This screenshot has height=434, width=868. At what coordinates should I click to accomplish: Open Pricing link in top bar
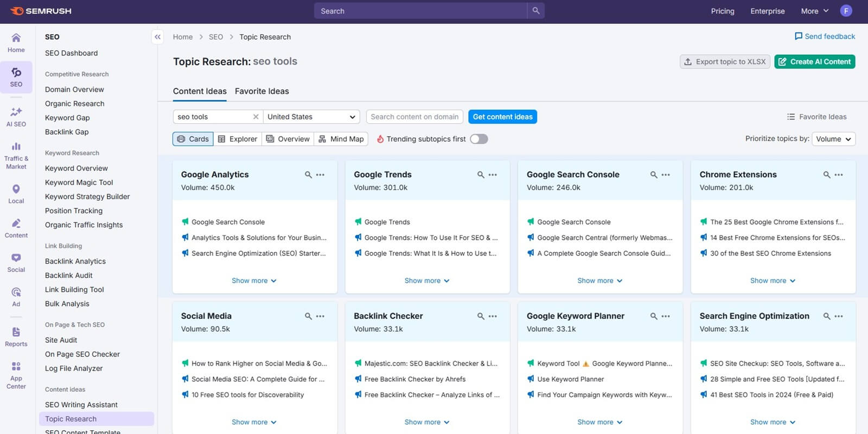tap(723, 11)
